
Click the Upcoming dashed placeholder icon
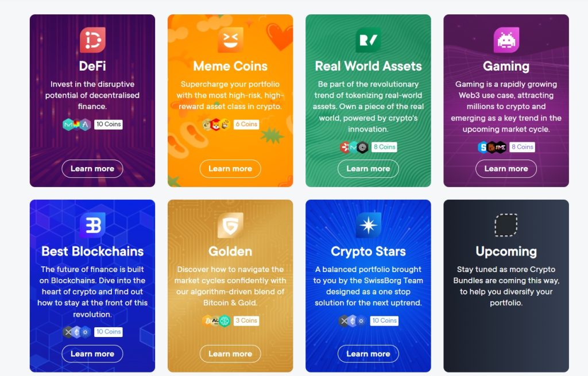pos(506,226)
